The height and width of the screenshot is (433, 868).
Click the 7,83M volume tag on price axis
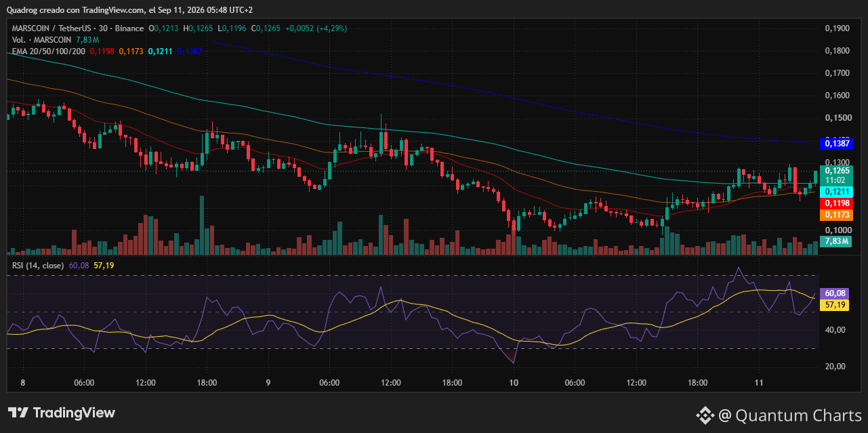pos(837,241)
